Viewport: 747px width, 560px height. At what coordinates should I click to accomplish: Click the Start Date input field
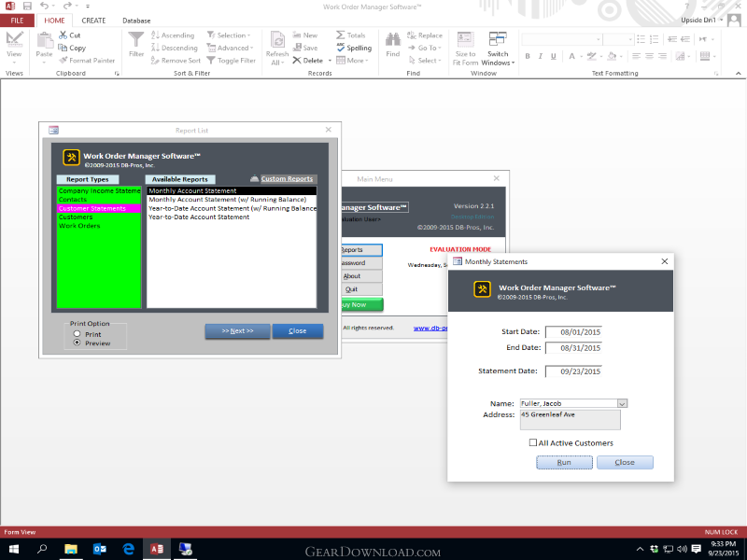click(x=573, y=332)
